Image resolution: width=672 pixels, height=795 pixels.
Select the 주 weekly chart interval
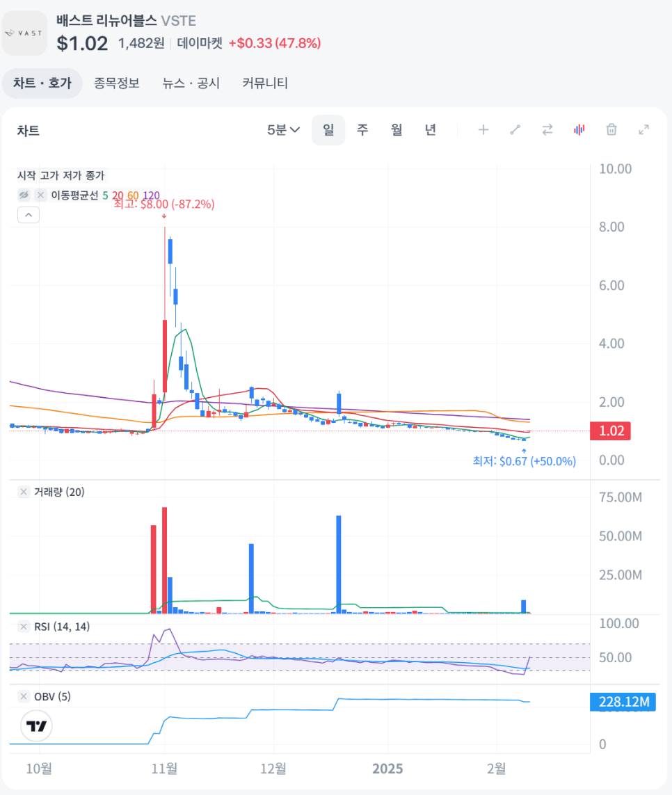[x=362, y=130]
